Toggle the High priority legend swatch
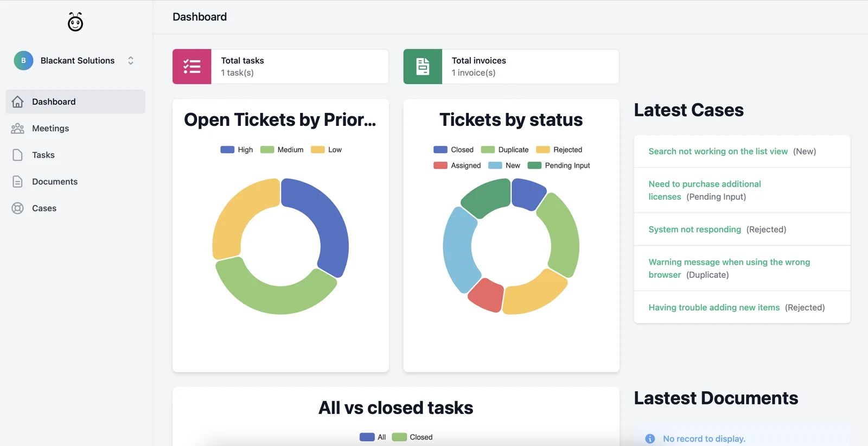Viewport: 868px width, 446px height. (227, 150)
